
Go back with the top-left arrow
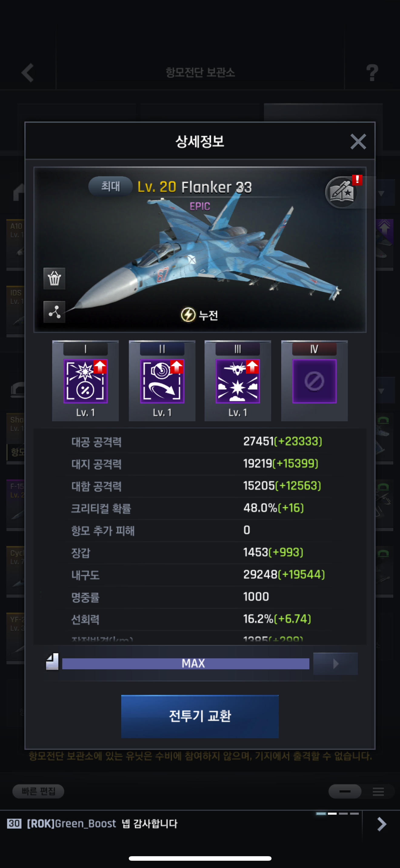click(28, 72)
